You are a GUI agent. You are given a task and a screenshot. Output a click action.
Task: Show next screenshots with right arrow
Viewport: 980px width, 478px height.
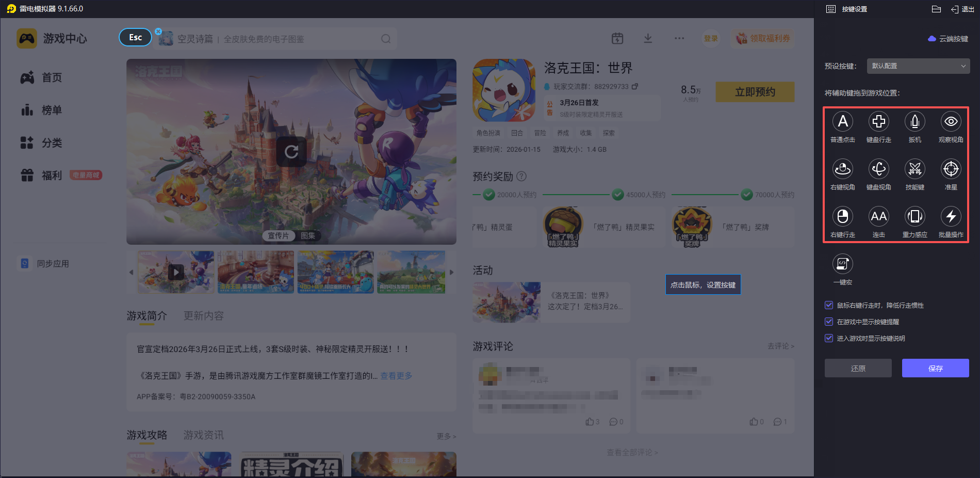[x=452, y=272]
